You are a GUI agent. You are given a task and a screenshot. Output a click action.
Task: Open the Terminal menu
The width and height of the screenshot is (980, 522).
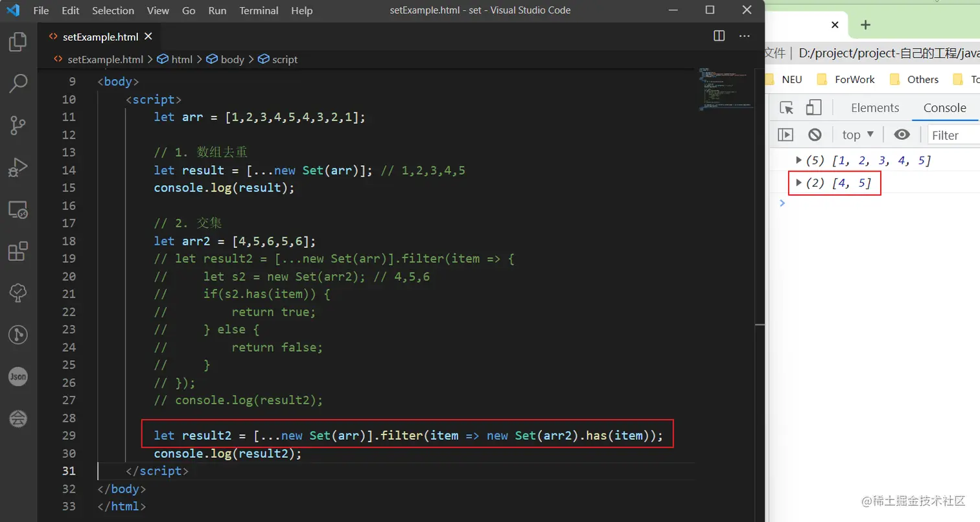pyautogui.click(x=260, y=10)
